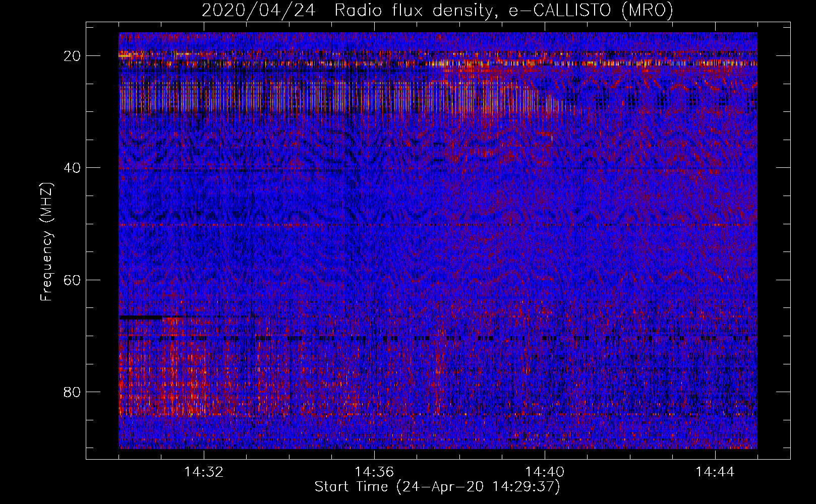Click the 40 frequency tick label
The image size is (816, 504).
click(x=73, y=168)
